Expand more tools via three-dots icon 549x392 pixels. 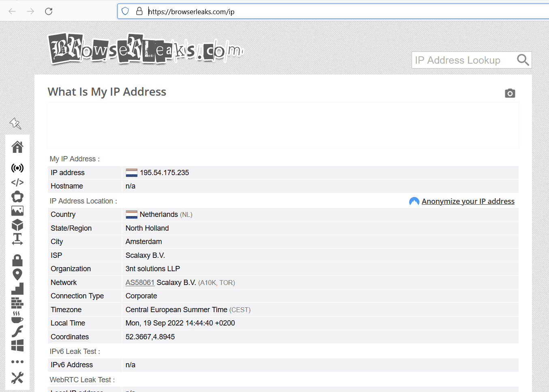click(x=17, y=362)
